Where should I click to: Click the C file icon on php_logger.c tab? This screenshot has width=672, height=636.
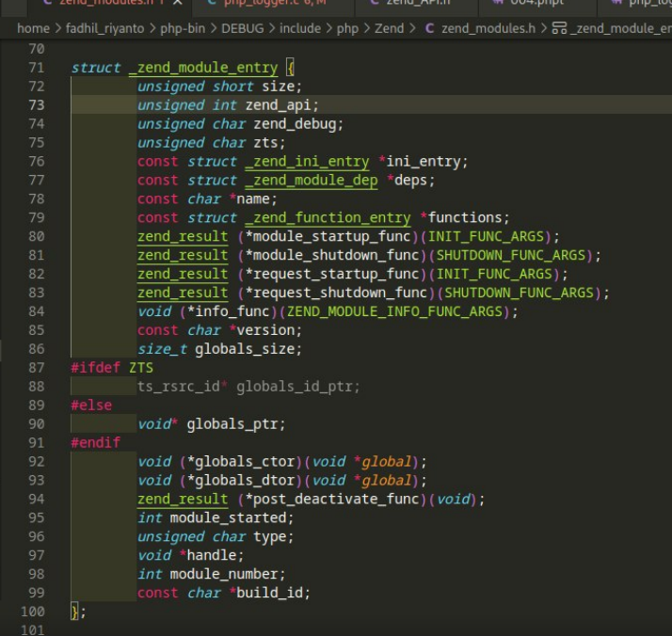[x=212, y=3]
